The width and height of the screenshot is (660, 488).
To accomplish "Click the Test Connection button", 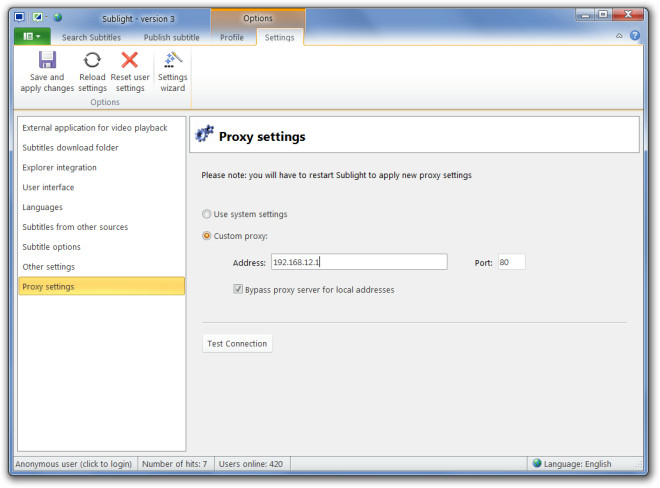I will pos(237,344).
